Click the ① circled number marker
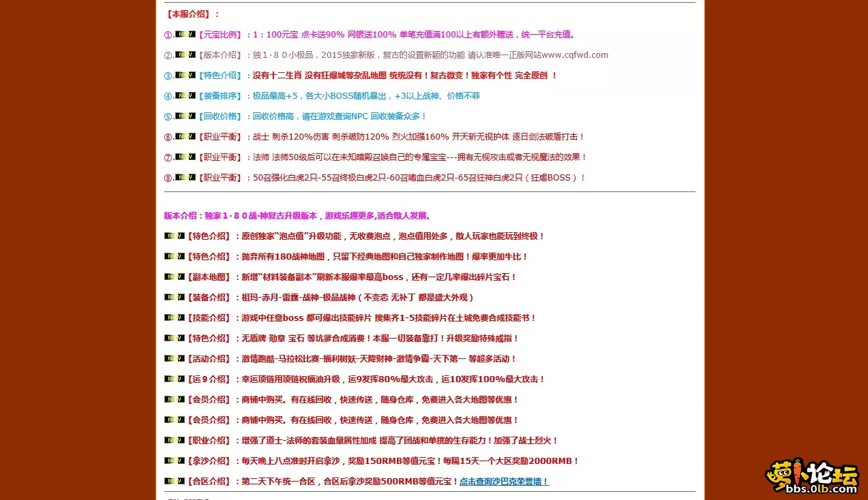Image resolution: width=868 pixels, height=500 pixels. [x=168, y=34]
